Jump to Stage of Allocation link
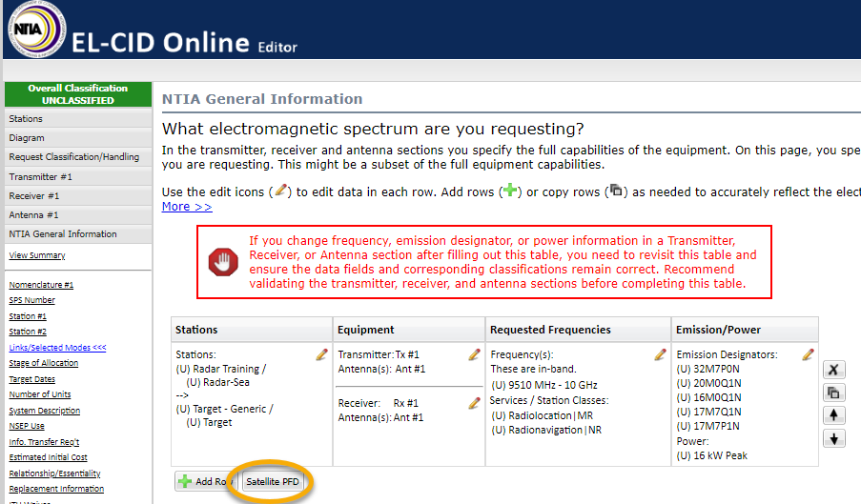 pyautogui.click(x=44, y=363)
